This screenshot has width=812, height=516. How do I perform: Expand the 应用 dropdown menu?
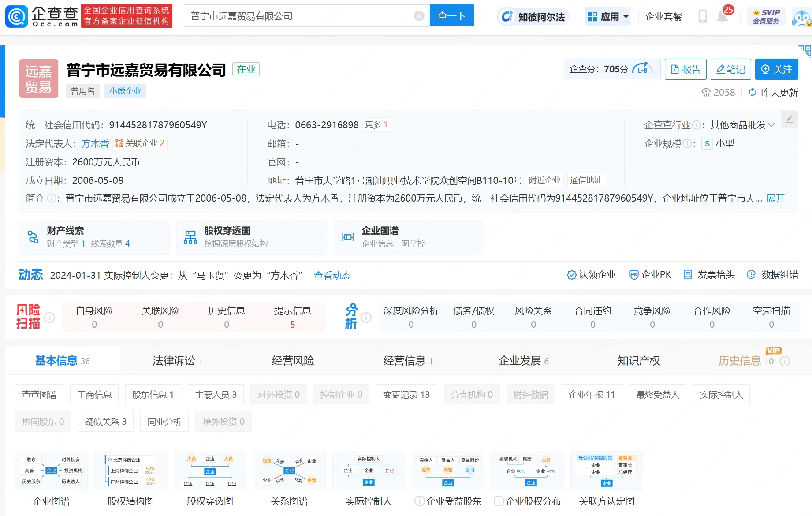[x=608, y=17]
